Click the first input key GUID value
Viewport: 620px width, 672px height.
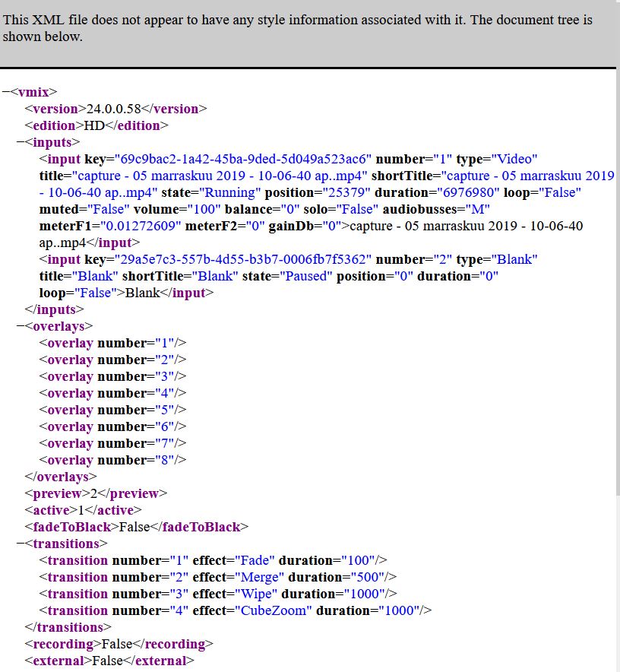coord(242,159)
